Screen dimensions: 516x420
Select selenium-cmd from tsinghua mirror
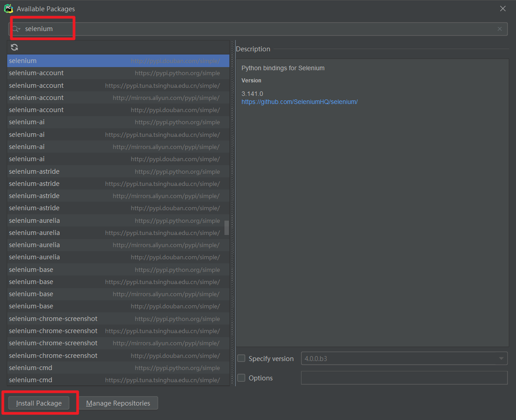(x=118, y=379)
